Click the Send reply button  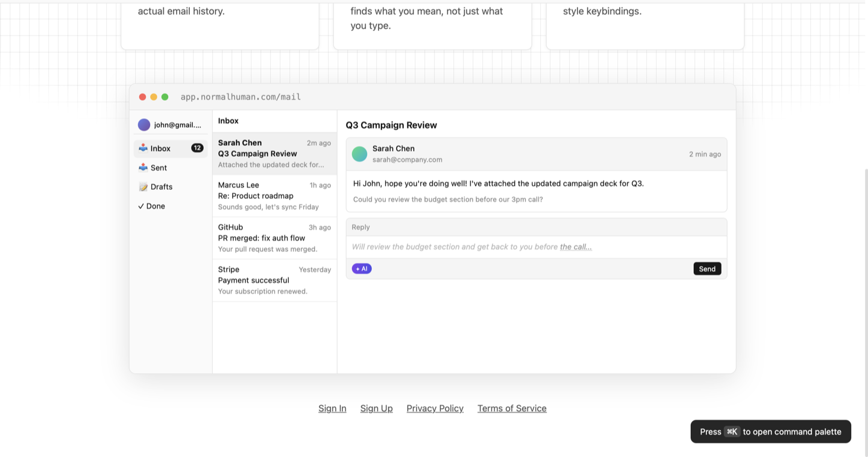click(707, 268)
